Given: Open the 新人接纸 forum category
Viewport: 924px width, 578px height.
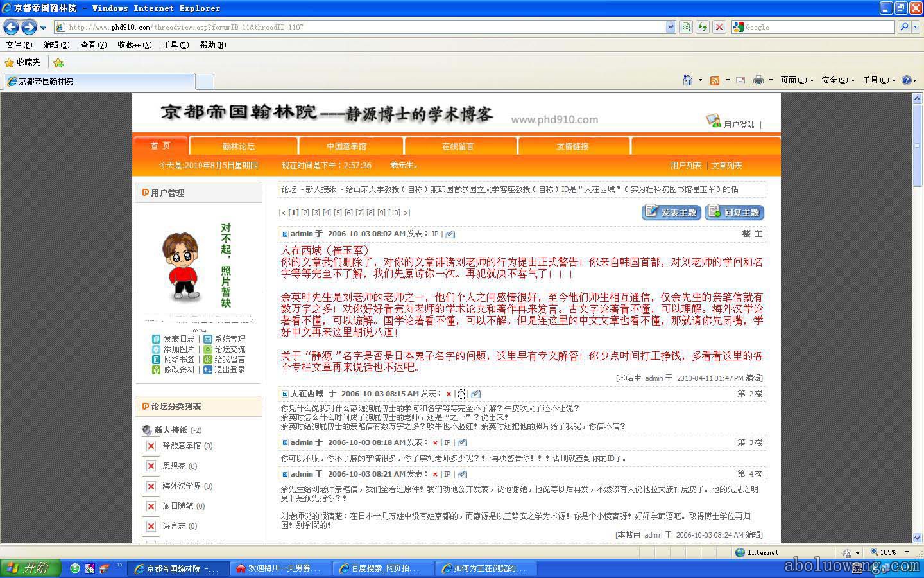Looking at the screenshot, I should point(171,430).
